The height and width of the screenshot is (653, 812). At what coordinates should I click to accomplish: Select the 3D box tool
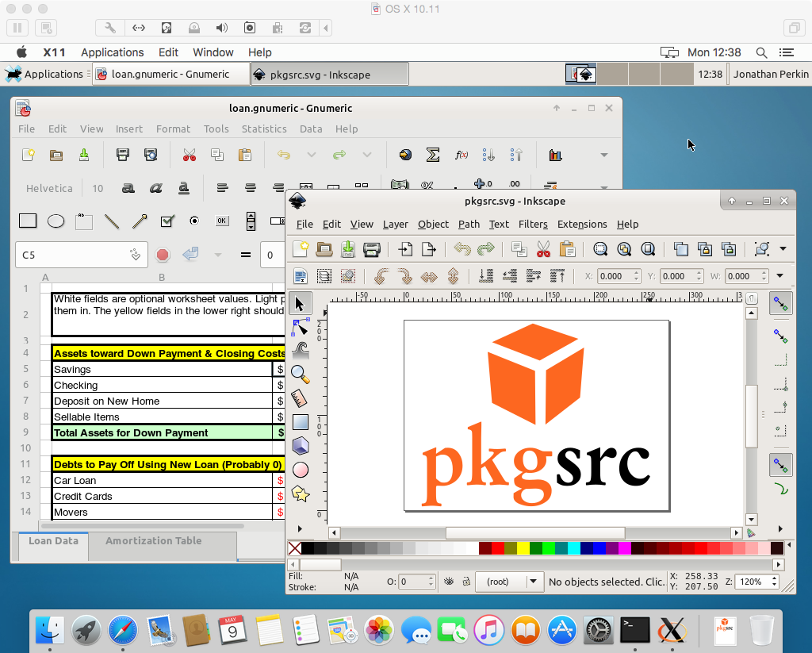point(300,445)
